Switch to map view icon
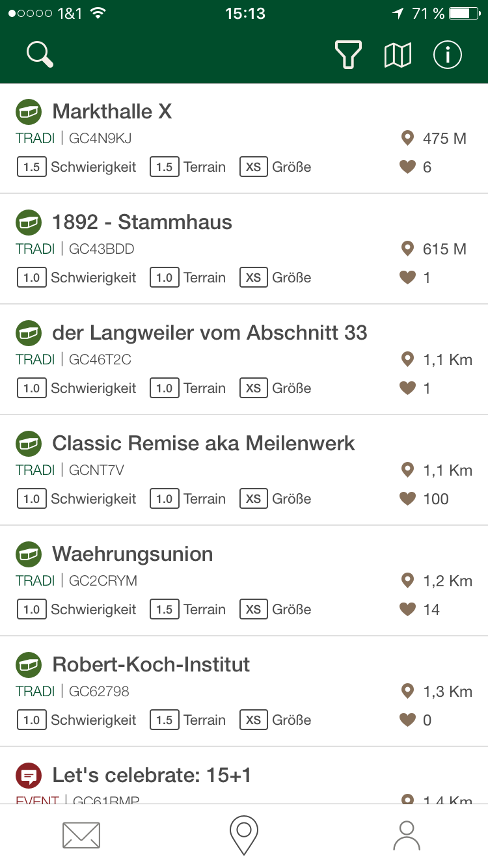This screenshot has height=868, width=488. coord(398,55)
